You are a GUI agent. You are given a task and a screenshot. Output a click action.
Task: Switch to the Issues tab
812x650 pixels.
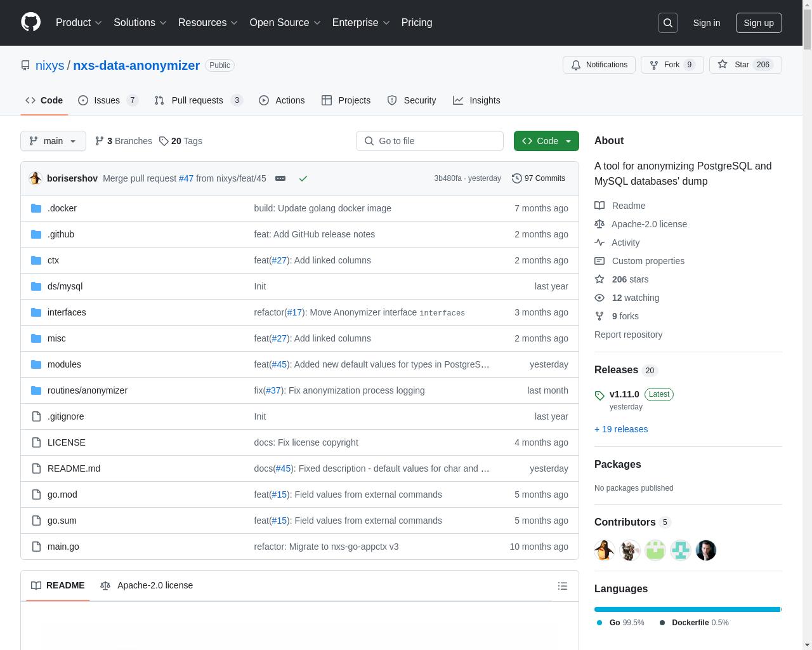point(108,100)
